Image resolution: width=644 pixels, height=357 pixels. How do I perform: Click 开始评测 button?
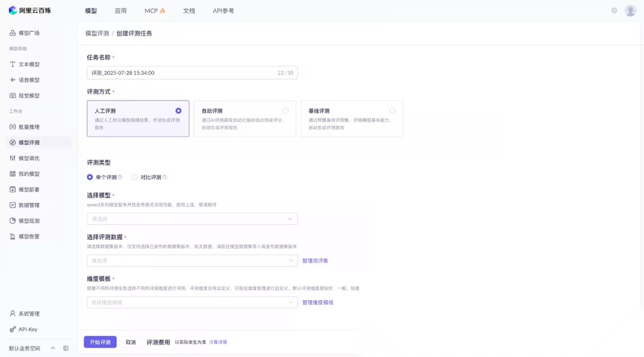point(100,342)
